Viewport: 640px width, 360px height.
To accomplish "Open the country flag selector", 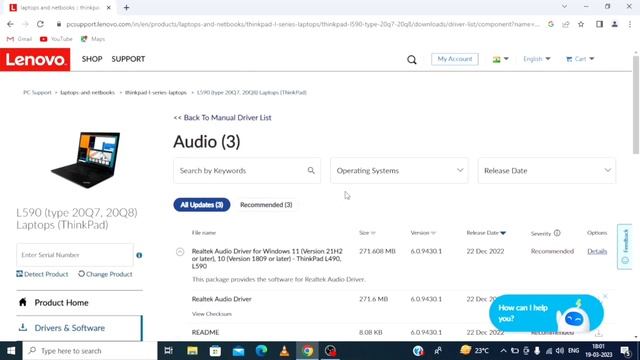I will pos(500,59).
